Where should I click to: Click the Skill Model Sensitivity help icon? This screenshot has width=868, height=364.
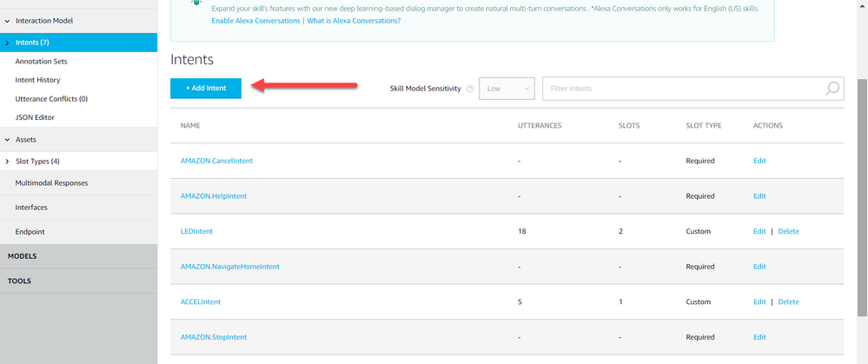click(470, 89)
